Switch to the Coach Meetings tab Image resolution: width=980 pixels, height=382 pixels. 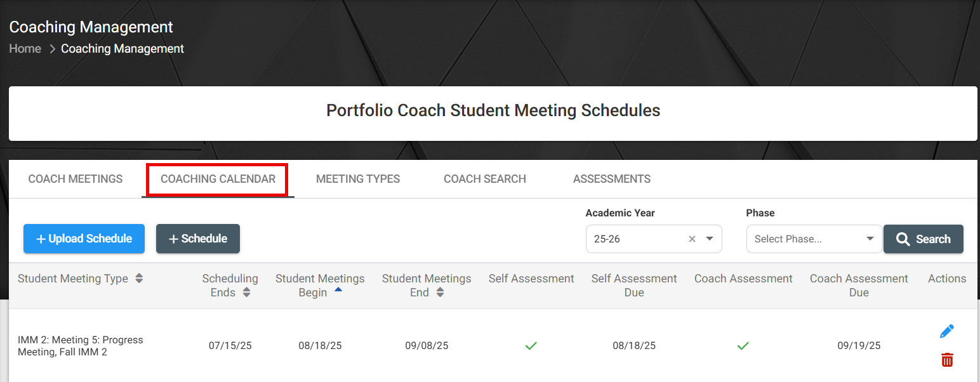(x=76, y=179)
